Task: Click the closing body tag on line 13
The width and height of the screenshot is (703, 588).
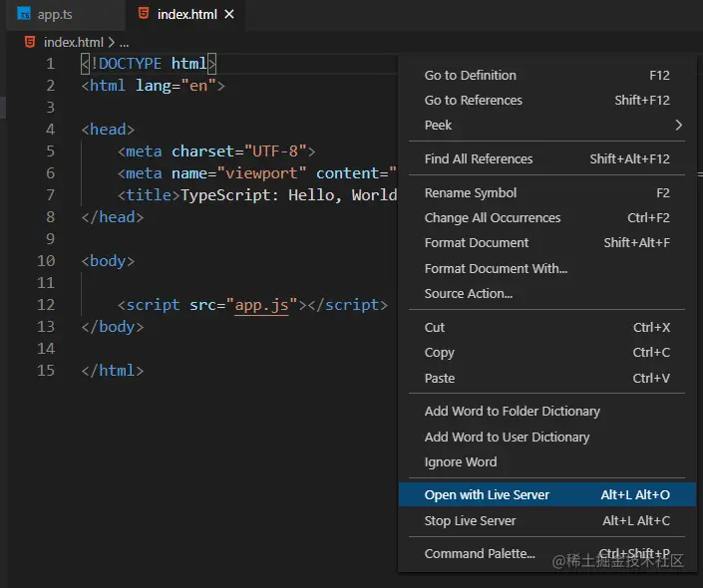Action: (x=113, y=327)
